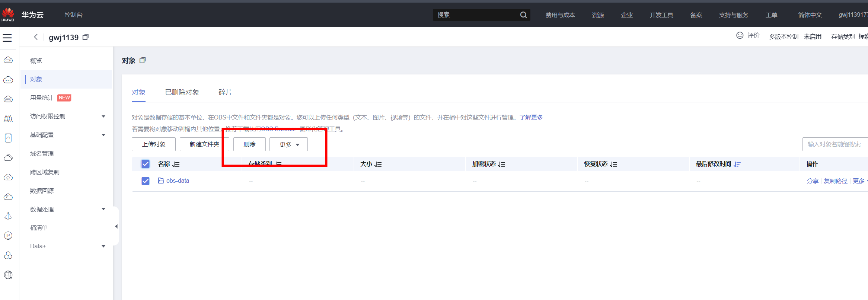Open the stacked clouds sidebar service icon
Viewport: 868px width, 300px height.
coord(8,158)
